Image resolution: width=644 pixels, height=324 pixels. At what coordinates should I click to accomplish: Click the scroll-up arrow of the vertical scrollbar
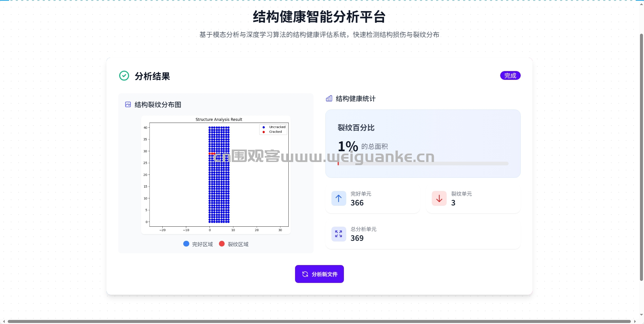click(641, 4)
